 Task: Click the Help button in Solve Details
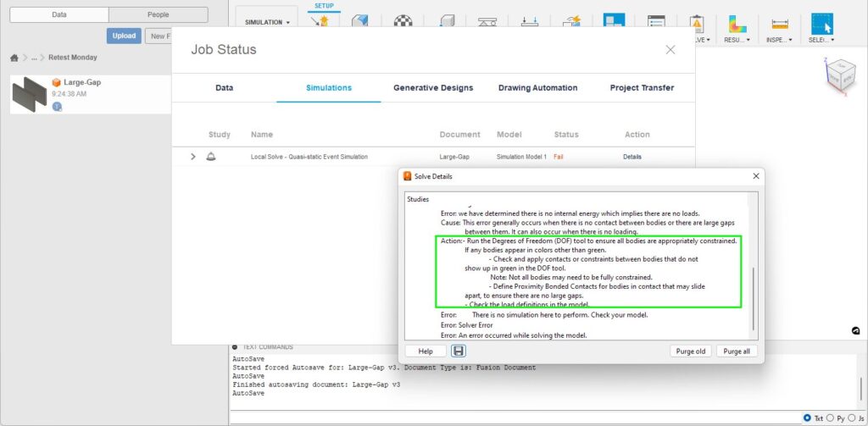426,351
